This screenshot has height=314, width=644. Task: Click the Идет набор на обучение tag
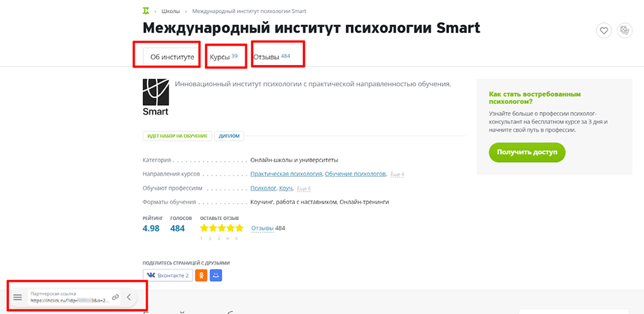coord(178,136)
